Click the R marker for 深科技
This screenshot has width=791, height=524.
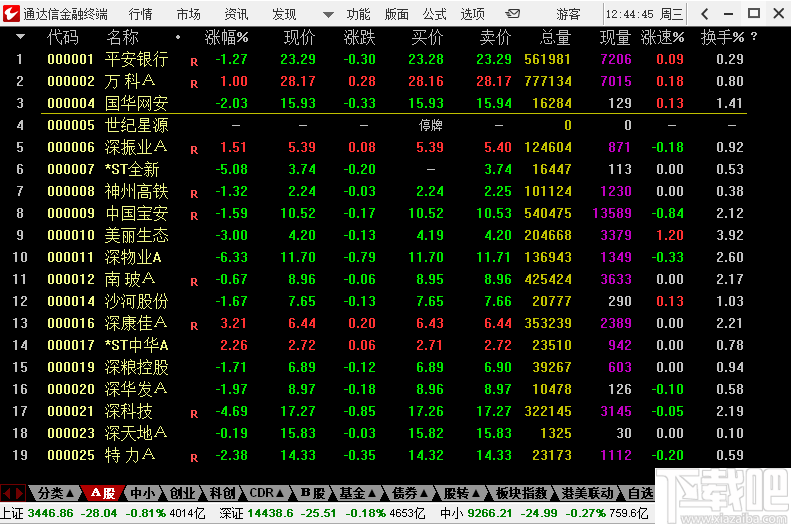(x=194, y=414)
